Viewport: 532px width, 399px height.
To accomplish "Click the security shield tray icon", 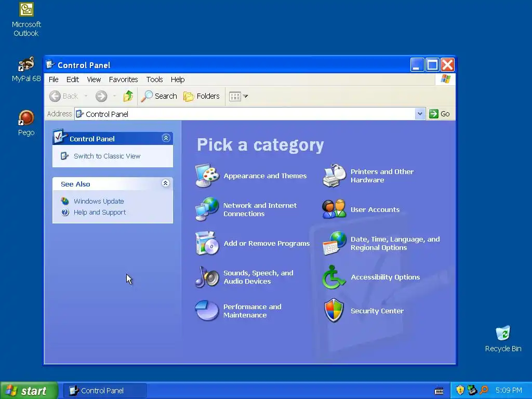I will pyautogui.click(x=460, y=390).
